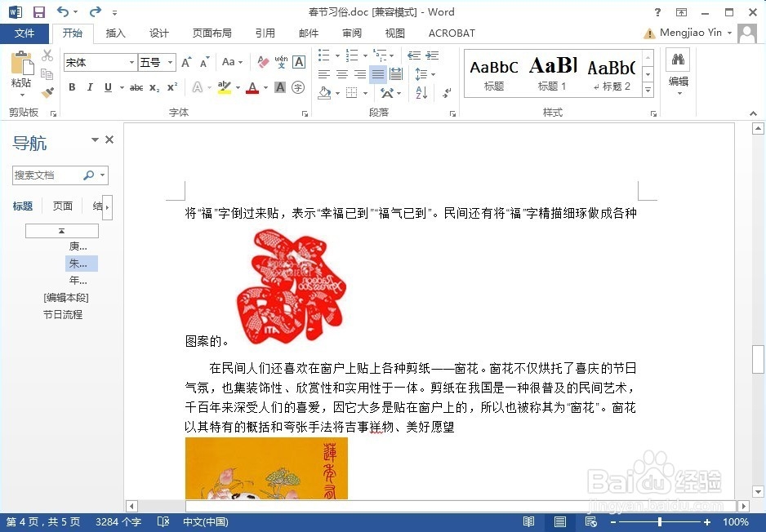
Task: Decrease paragraph indent
Action: 414,55
